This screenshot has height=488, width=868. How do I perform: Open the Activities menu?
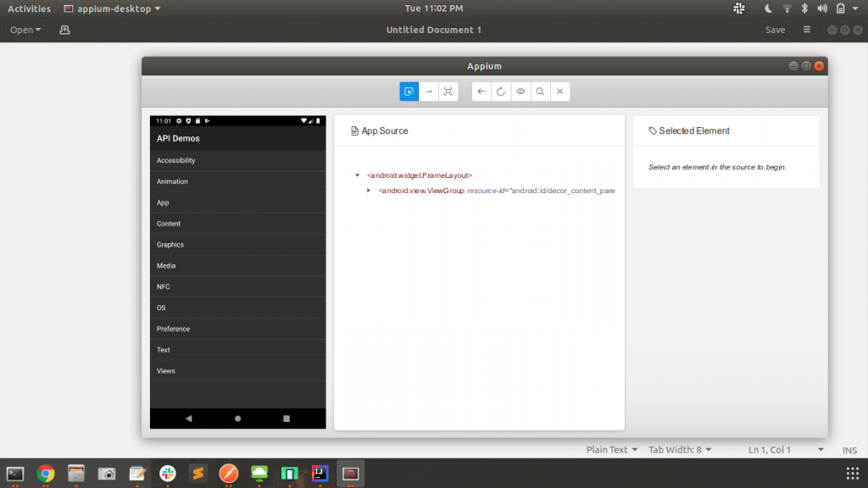point(29,8)
